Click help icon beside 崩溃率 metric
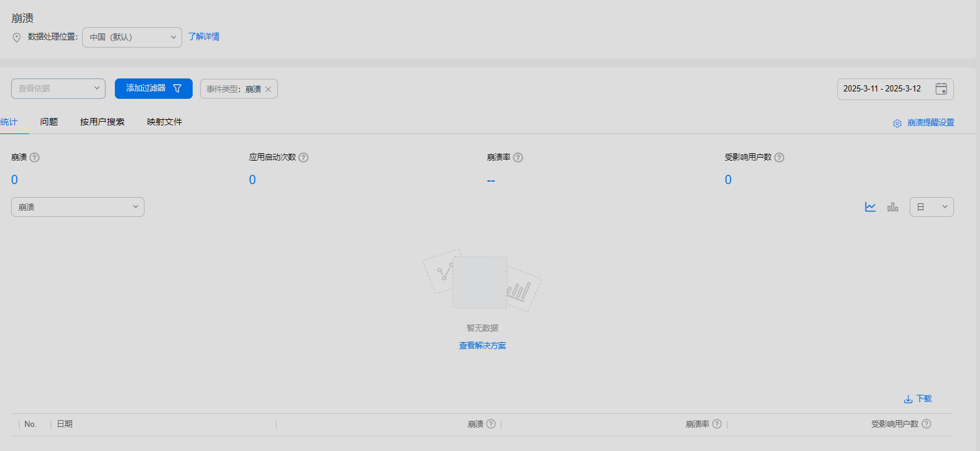 coord(518,158)
